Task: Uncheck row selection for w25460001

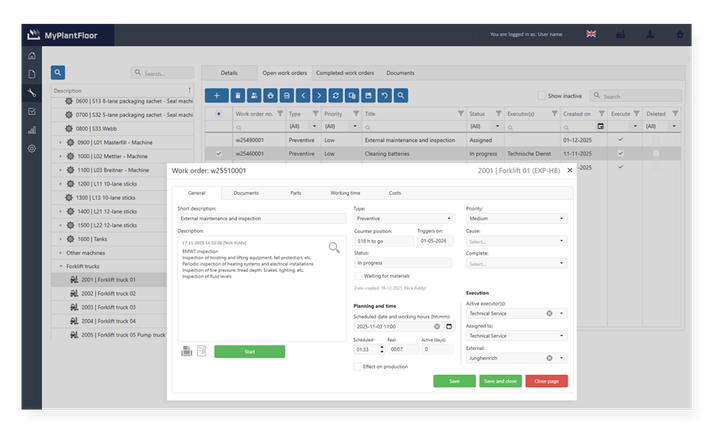Action: pyautogui.click(x=219, y=154)
